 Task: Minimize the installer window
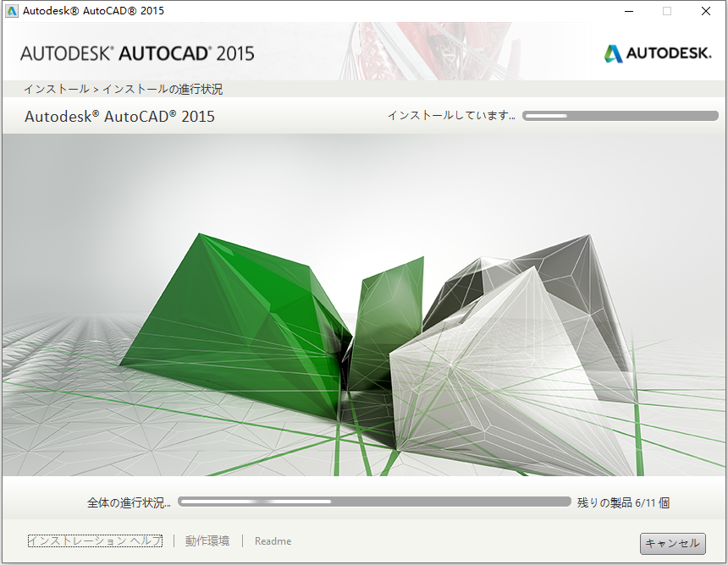point(629,11)
